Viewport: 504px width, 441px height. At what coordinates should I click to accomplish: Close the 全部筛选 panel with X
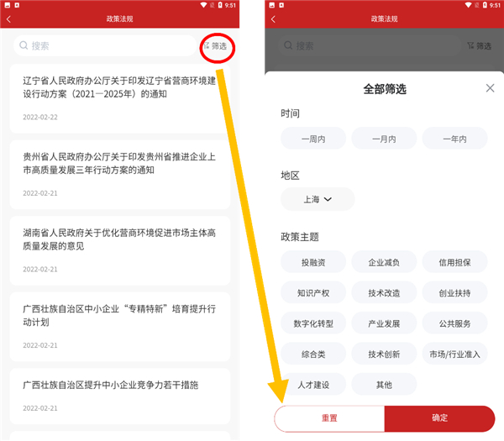[490, 88]
